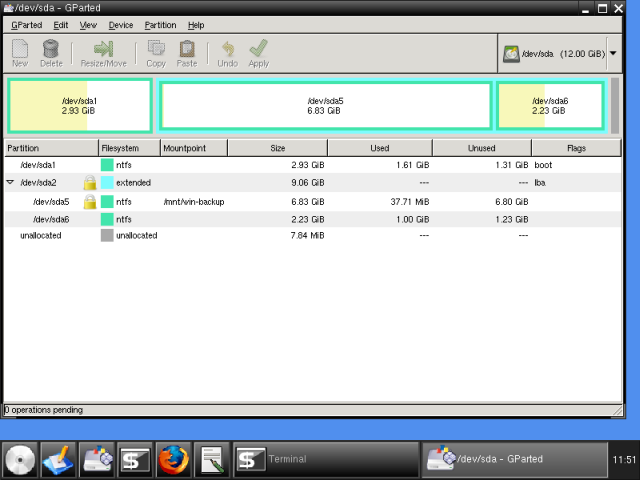Click ntfs color swatch in /dev/sda6 row
640x480 pixels.
[x=107, y=219]
